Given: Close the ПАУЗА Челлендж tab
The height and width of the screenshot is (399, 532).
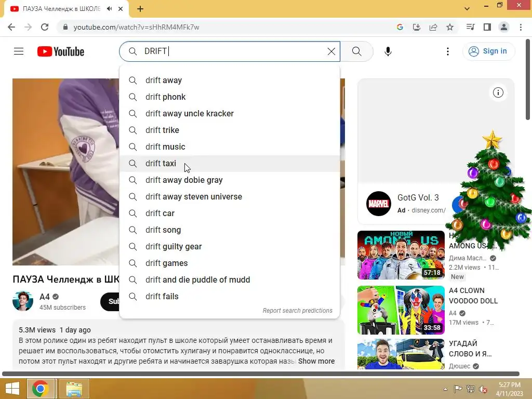Looking at the screenshot, I should pyautogui.click(x=121, y=9).
